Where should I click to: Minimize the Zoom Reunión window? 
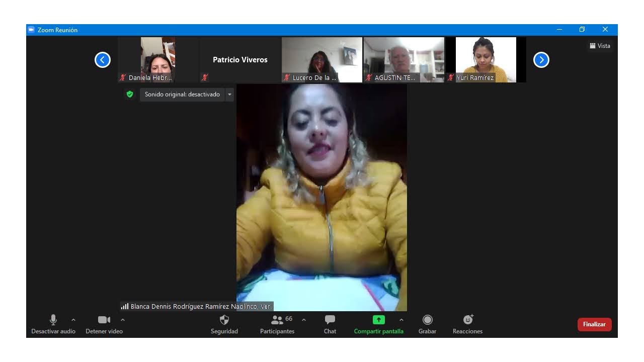[x=559, y=30]
